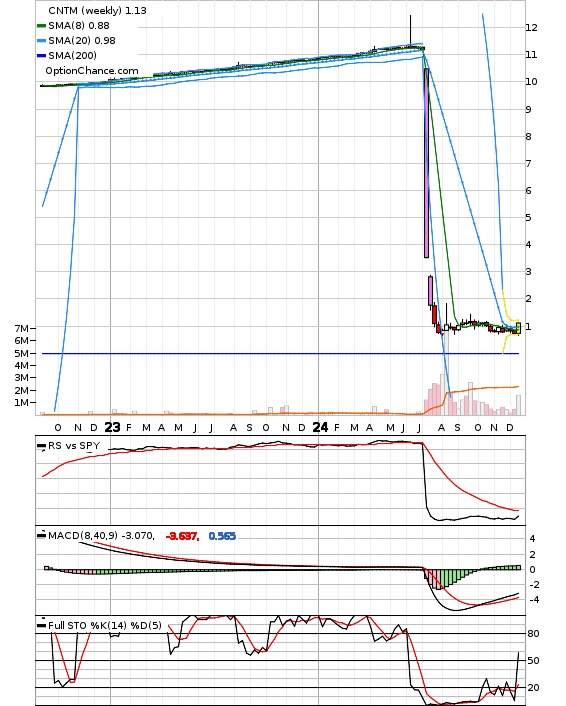Click the bold 24 year label
The height and width of the screenshot is (706, 566).
(x=320, y=427)
